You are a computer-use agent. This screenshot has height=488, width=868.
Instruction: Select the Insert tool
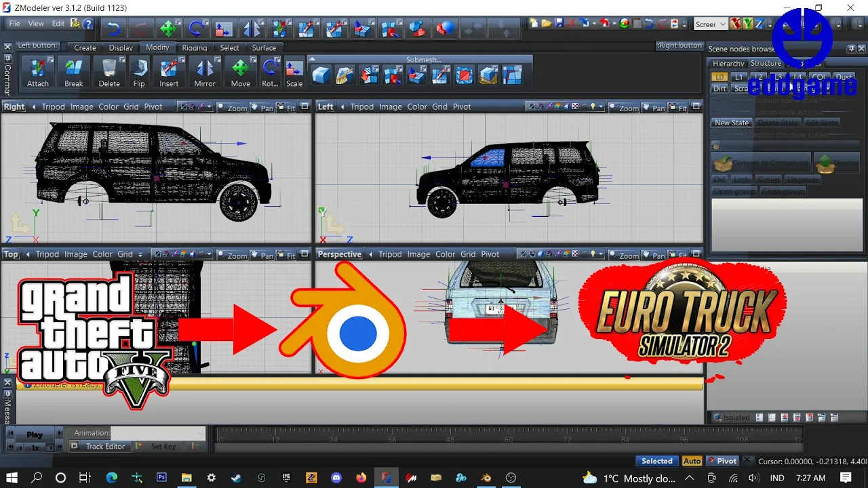coord(169,73)
